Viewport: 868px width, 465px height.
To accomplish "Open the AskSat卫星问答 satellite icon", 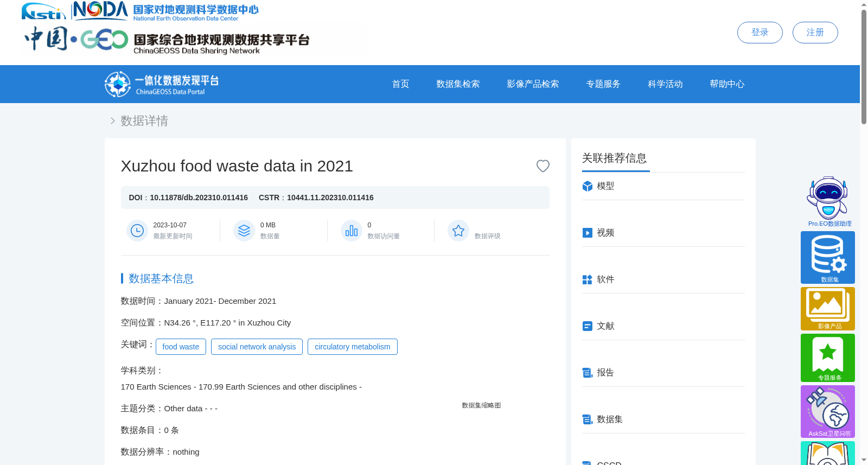I will coord(828,411).
